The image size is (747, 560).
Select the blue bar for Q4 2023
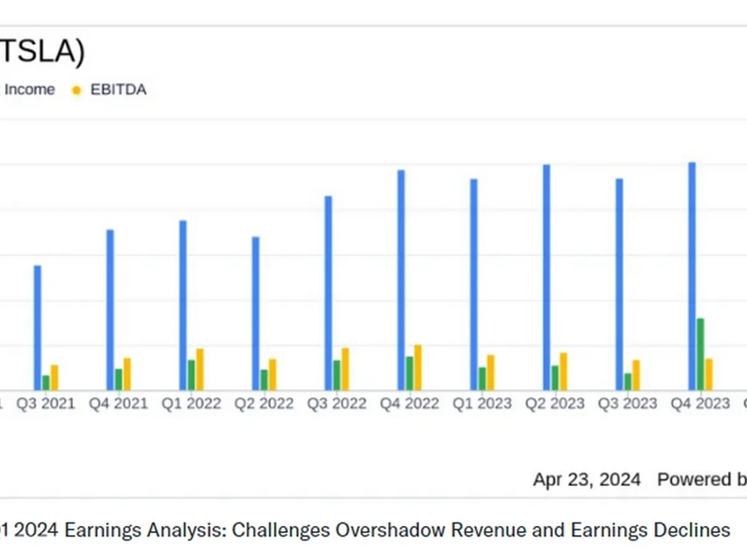[x=692, y=276]
